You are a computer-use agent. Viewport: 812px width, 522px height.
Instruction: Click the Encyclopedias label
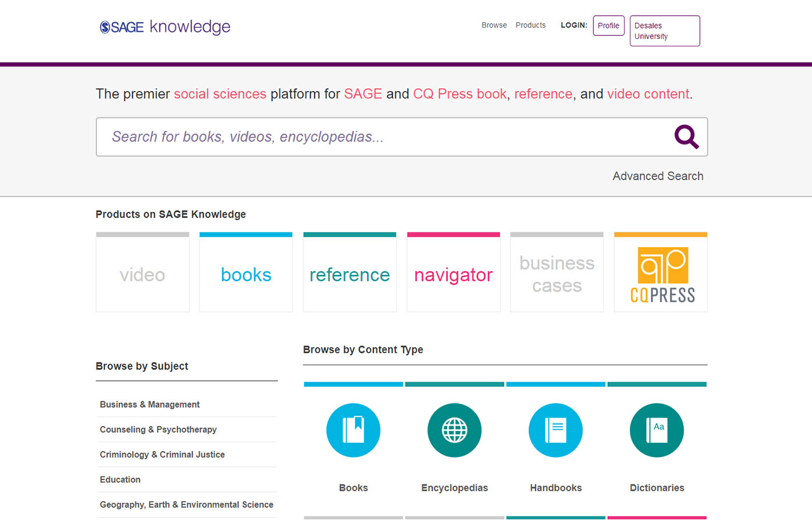pos(455,488)
